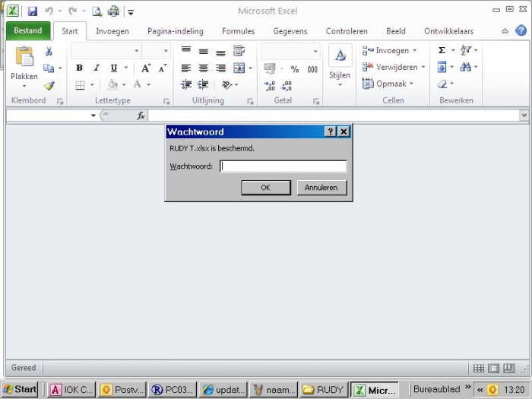
Task: Click the Find and Select binoculars icon
Action: 465,67
